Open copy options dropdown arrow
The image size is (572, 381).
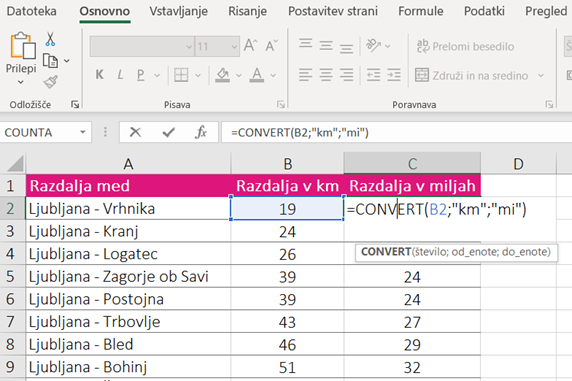click(67, 61)
